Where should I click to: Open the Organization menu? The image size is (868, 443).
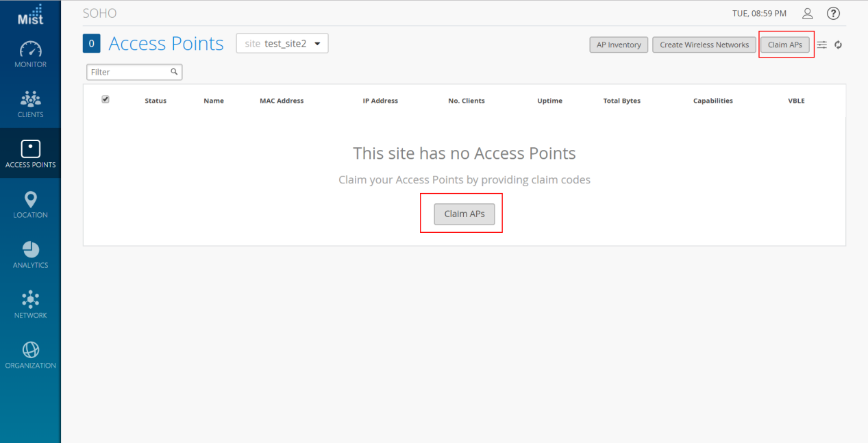pyautogui.click(x=30, y=355)
